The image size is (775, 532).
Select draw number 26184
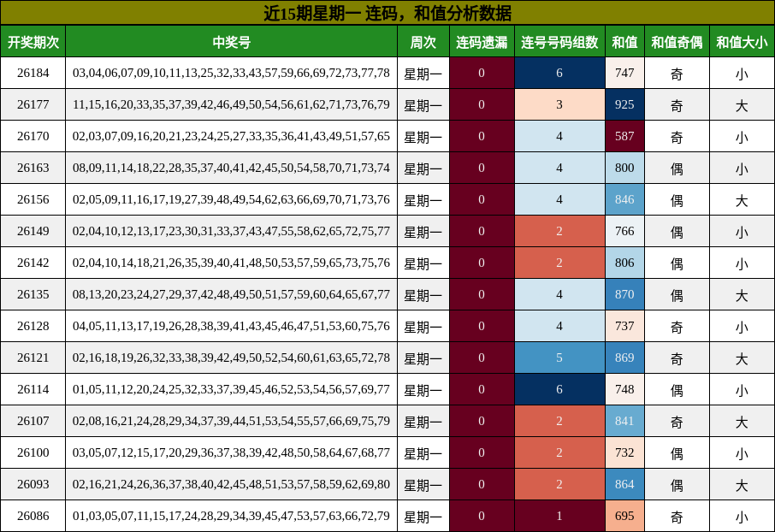coord(33,74)
